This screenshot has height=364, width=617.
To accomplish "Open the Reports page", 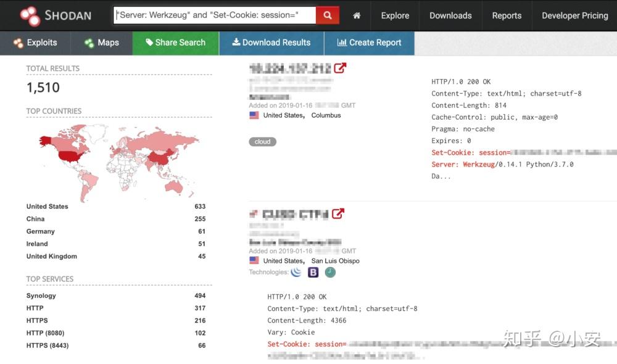I will pyautogui.click(x=507, y=15).
